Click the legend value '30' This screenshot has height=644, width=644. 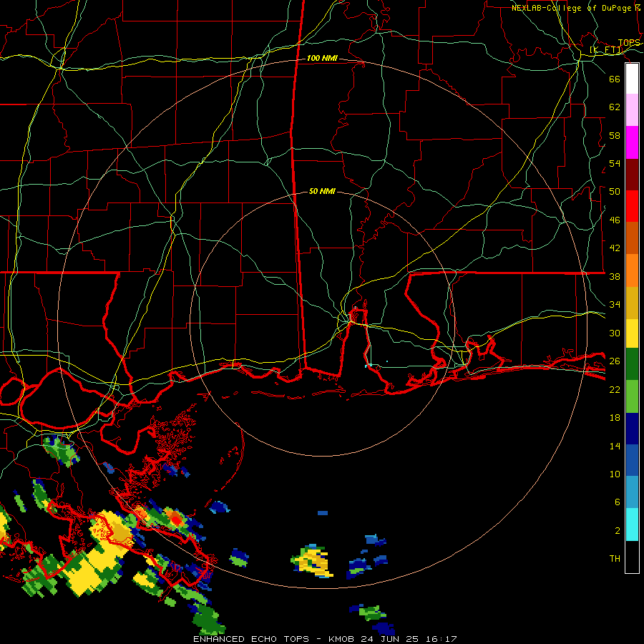[x=615, y=333]
